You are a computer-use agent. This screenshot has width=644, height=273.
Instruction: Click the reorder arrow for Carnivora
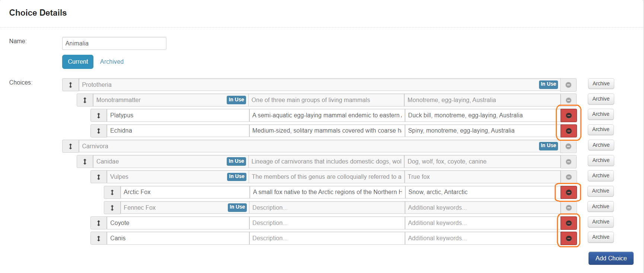70,146
